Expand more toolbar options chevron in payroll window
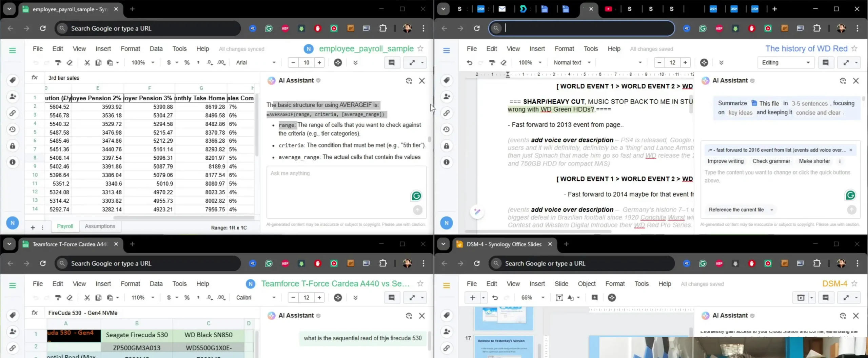This screenshot has height=358, width=868. click(355, 62)
